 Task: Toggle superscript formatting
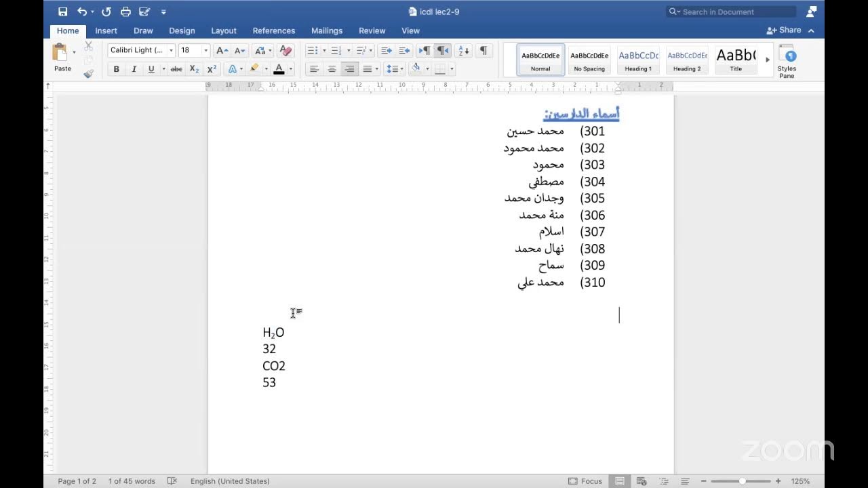(212, 69)
